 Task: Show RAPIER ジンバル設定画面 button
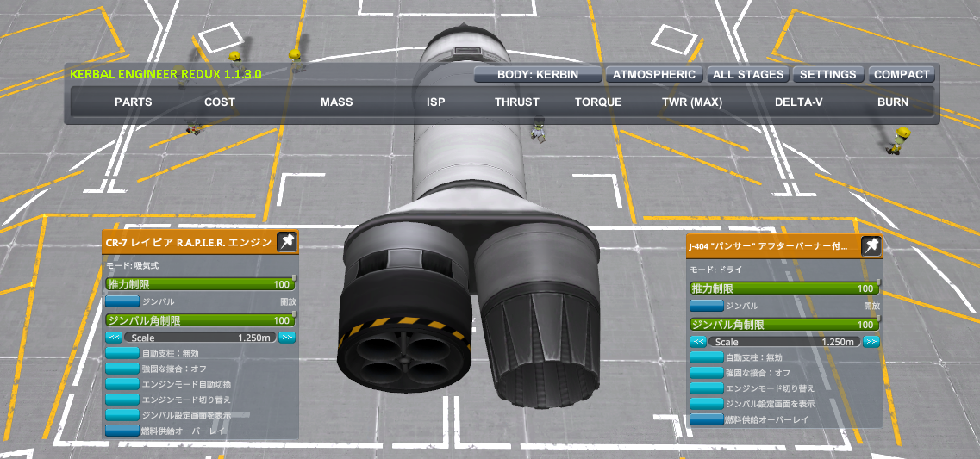[122, 415]
